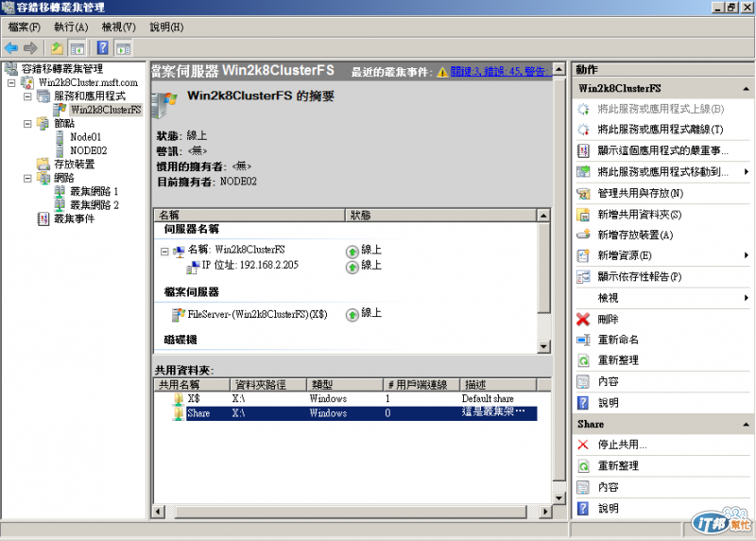Open 叢集事件 in the tree
The height and width of the screenshot is (541, 756).
75,218
